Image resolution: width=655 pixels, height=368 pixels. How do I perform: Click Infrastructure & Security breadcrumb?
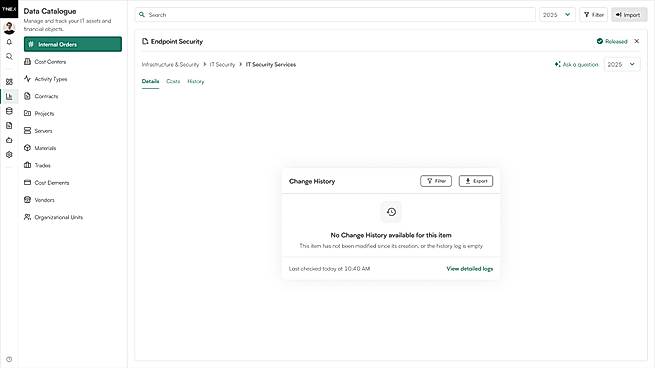[170, 64]
